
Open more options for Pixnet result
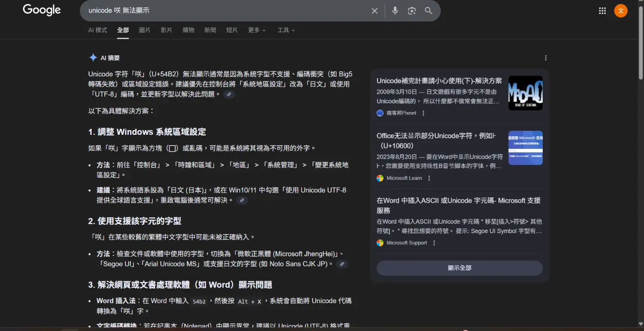pos(423,113)
